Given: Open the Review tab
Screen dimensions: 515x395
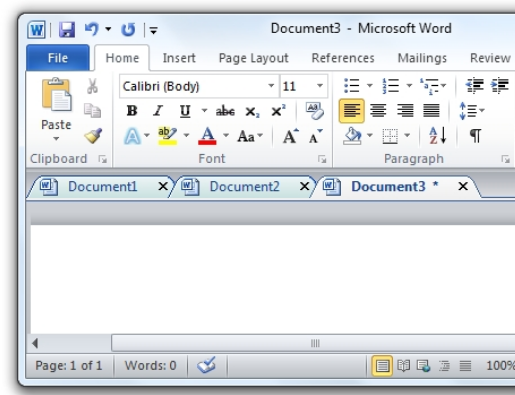Looking at the screenshot, I should 490,58.
